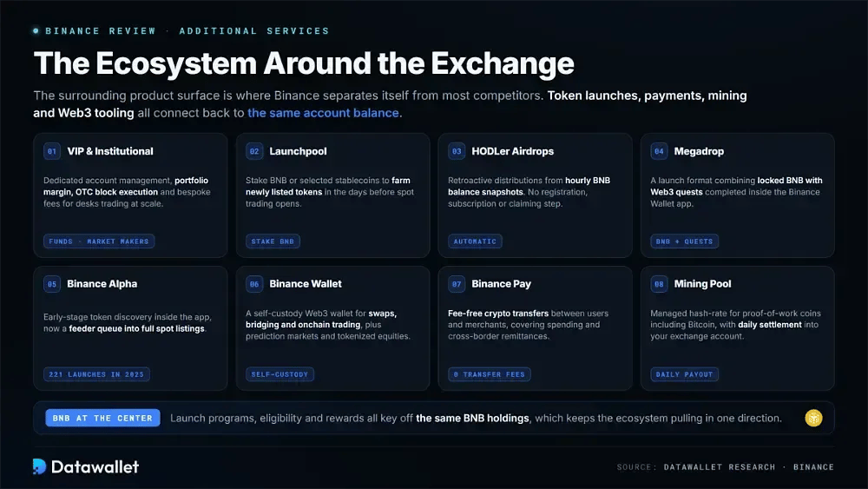
Task: Click the BINANCE source credit text
Action: pos(813,466)
